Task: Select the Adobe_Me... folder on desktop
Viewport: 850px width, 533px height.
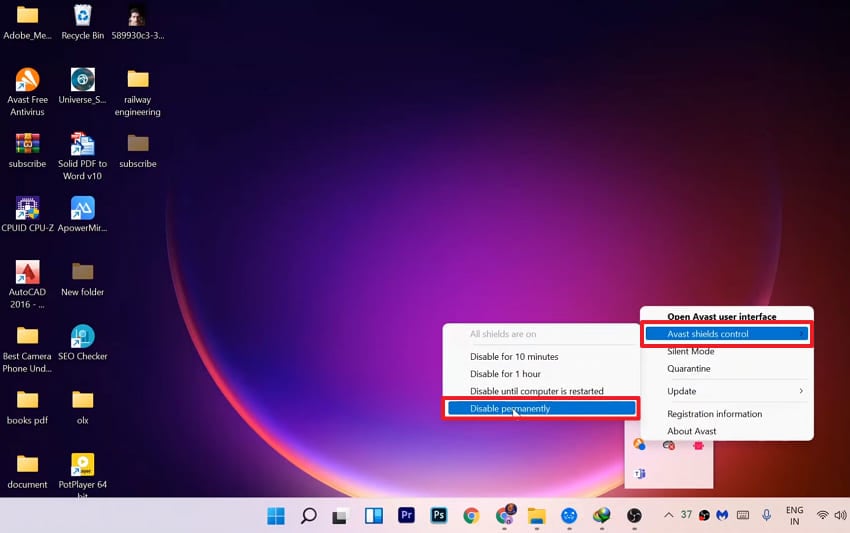Action: click(27, 22)
